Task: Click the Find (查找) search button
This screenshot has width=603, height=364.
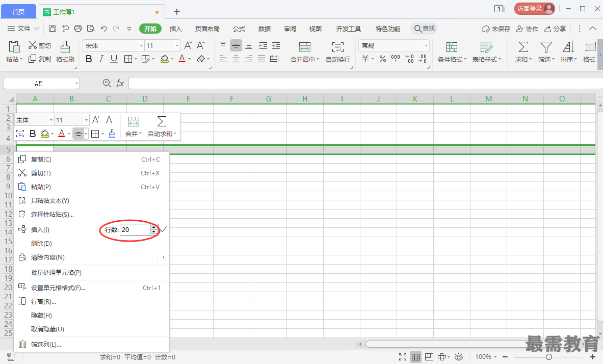Action: [x=424, y=29]
